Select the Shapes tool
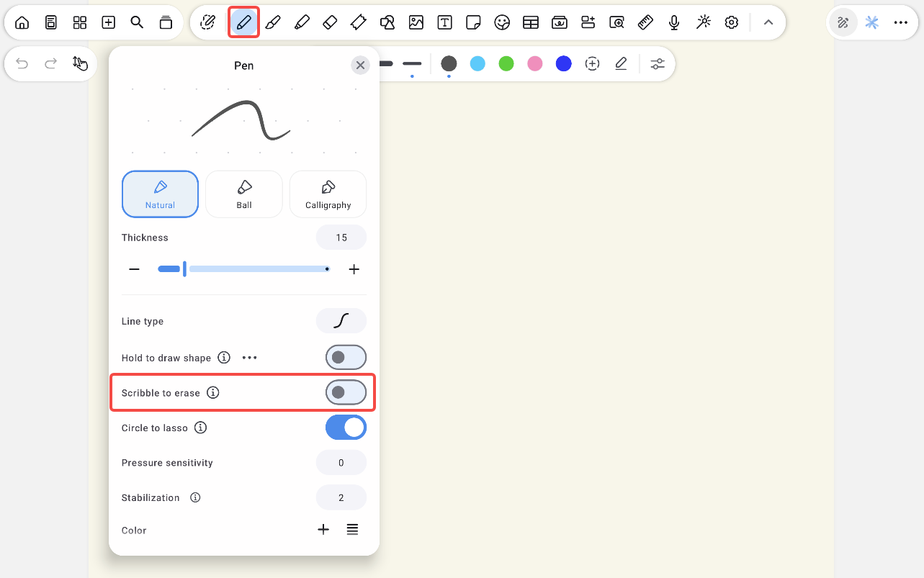The image size is (924, 578). click(387, 22)
